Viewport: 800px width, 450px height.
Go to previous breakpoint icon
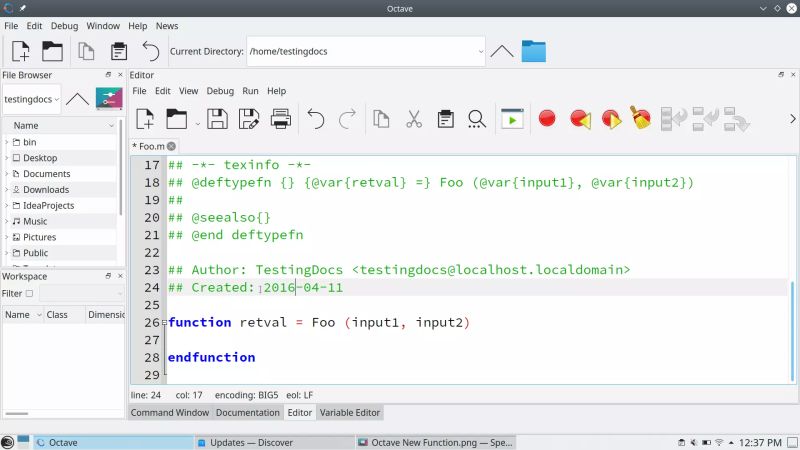coord(580,119)
